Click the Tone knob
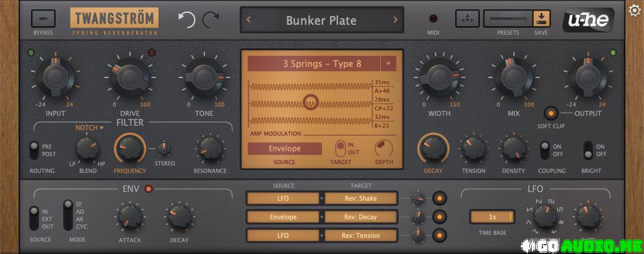The height and width of the screenshot is (254, 644). (x=204, y=77)
